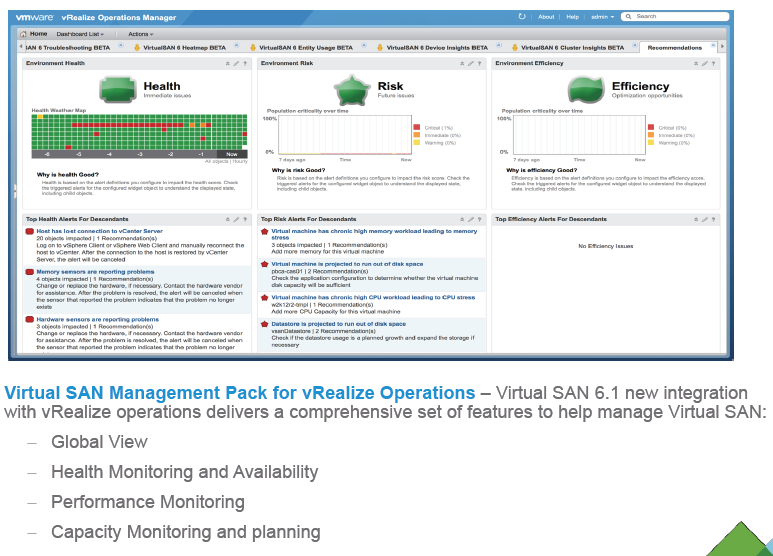Go to Home via the house icon

[23, 34]
